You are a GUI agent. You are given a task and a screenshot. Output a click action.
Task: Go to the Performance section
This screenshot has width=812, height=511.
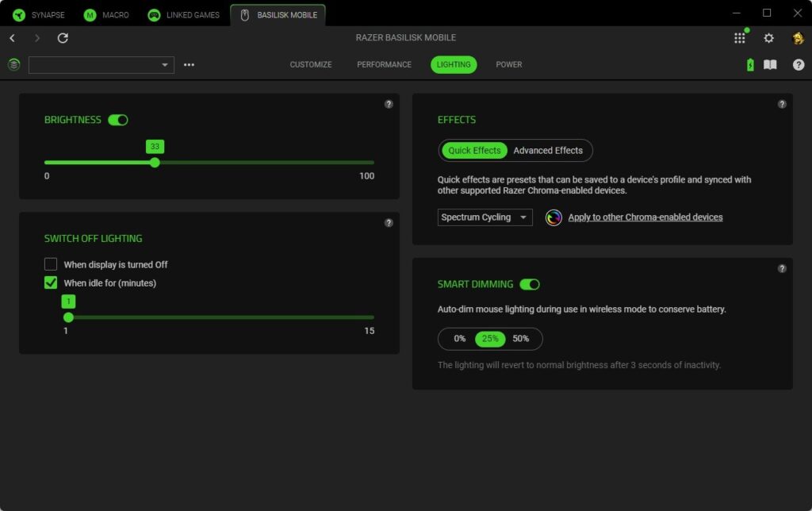click(x=385, y=65)
